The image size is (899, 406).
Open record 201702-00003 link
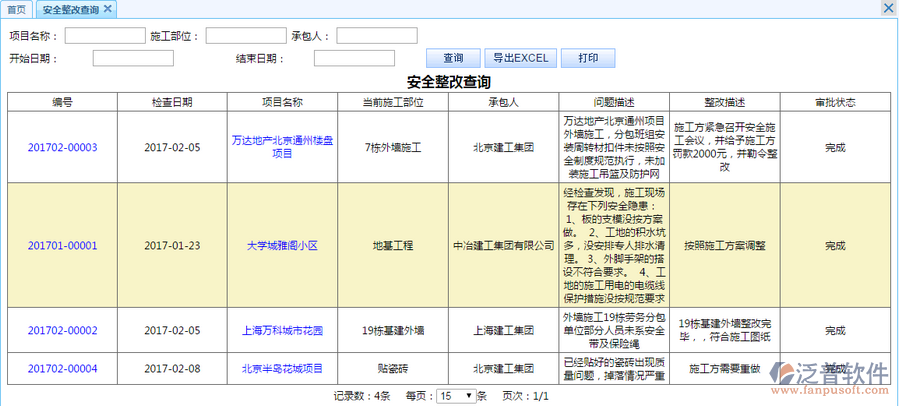(x=62, y=147)
